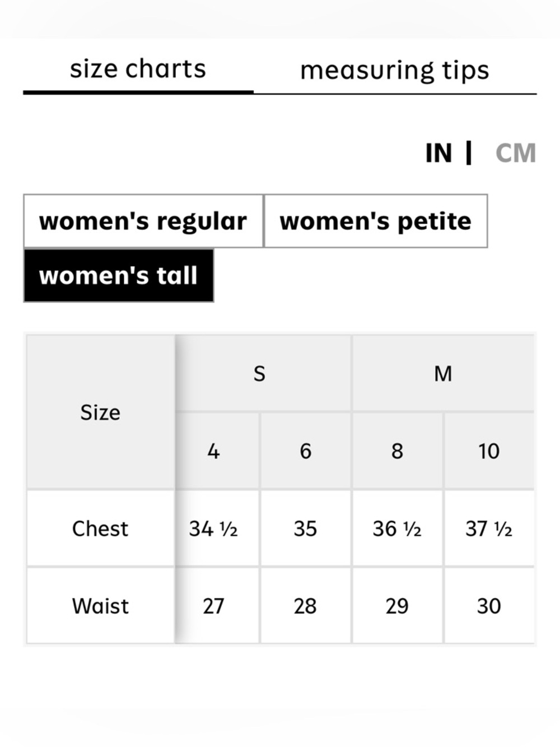Select numeric size 10 cell

(489, 451)
